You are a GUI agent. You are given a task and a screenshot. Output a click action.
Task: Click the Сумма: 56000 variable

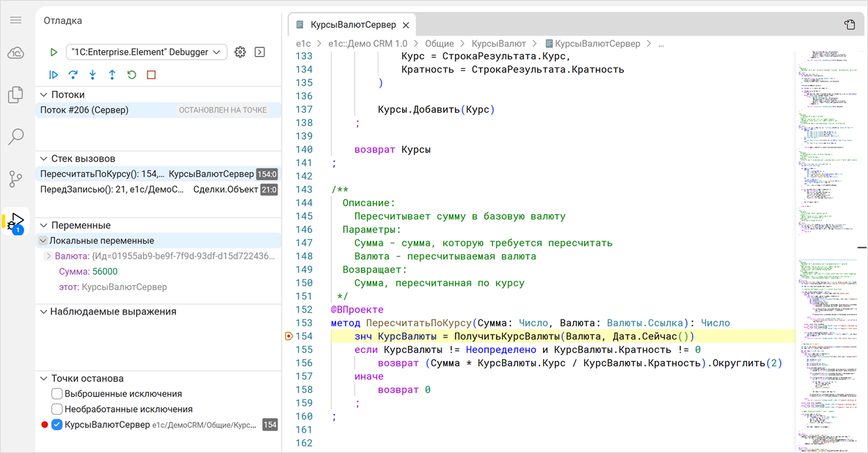coord(88,271)
